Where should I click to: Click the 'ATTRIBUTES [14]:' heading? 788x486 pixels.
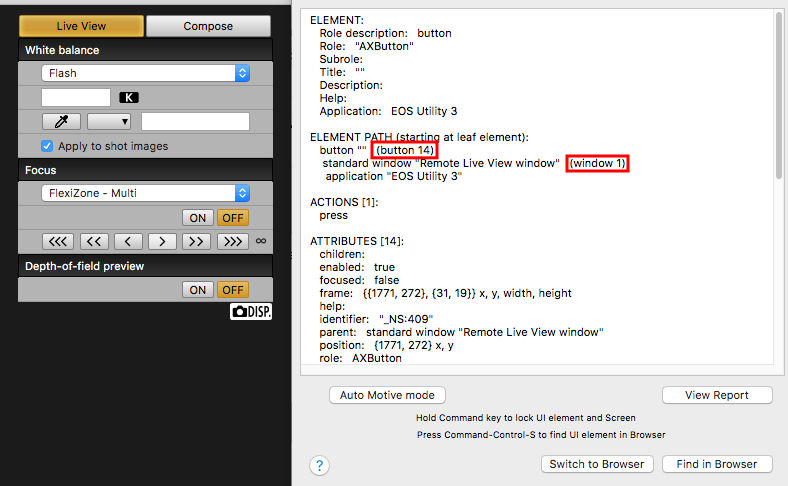click(x=357, y=241)
